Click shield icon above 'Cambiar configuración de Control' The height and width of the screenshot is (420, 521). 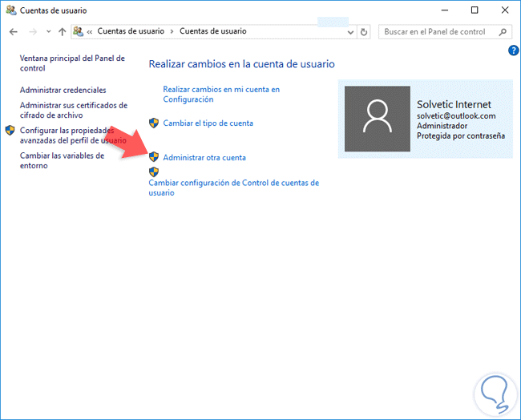tap(154, 172)
